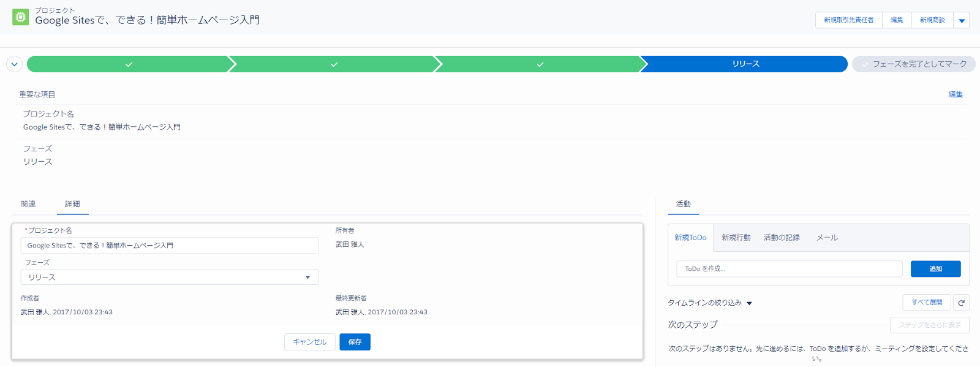Open the フェーズ dropdown list
The width and height of the screenshot is (980, 367).
tap(170, 278)
